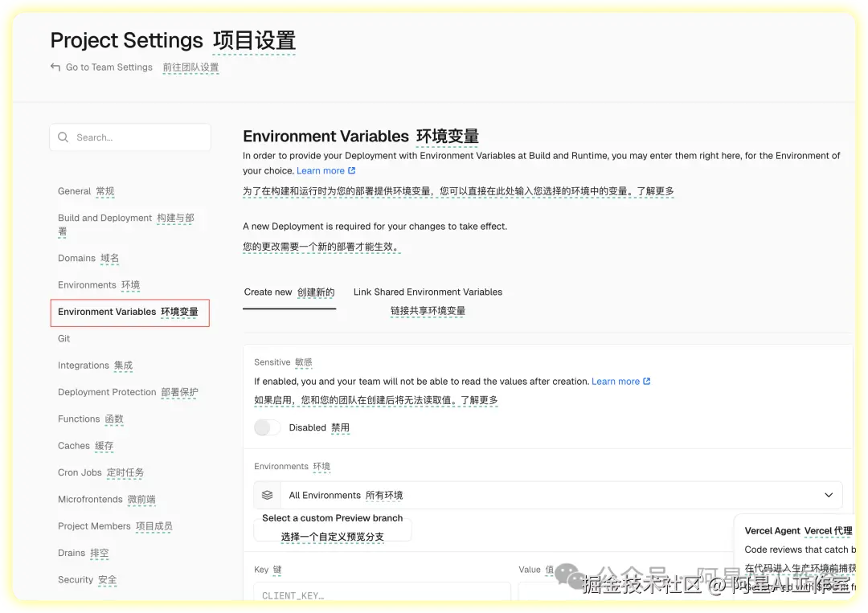
Task: Open Deployment Protection settings
Action: tap(107, 392)
